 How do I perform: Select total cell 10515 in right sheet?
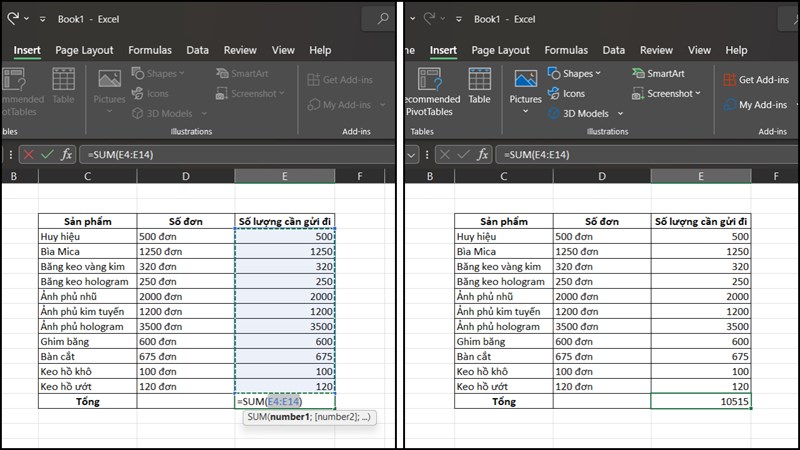click(x=701, y=402)
